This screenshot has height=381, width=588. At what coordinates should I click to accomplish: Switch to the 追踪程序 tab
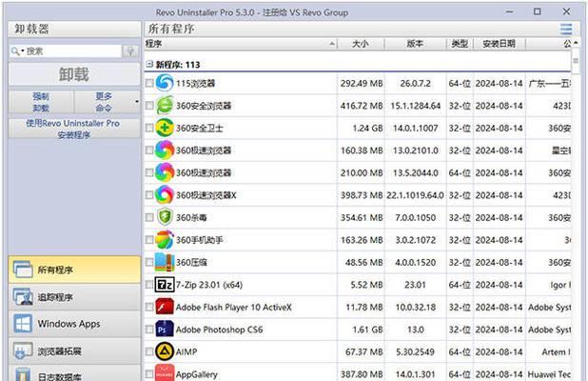point(74,297)
